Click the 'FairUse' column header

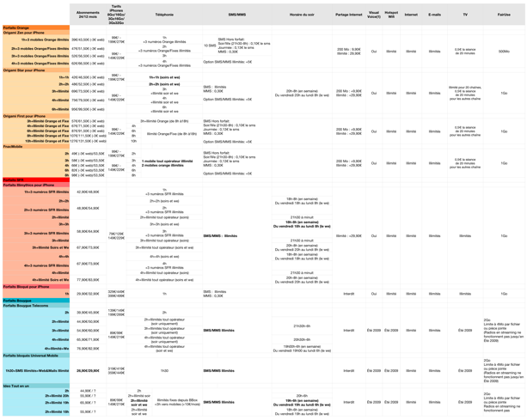click(504, 15)
